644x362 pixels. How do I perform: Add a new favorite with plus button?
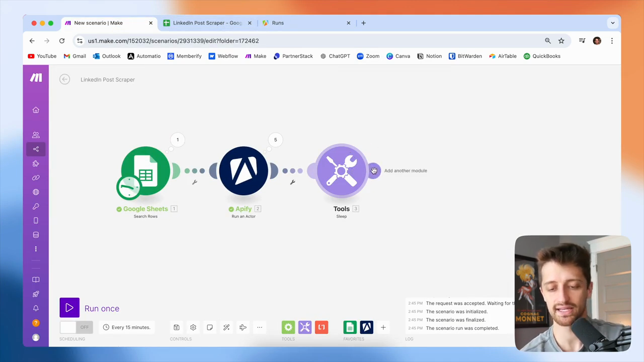383,327
